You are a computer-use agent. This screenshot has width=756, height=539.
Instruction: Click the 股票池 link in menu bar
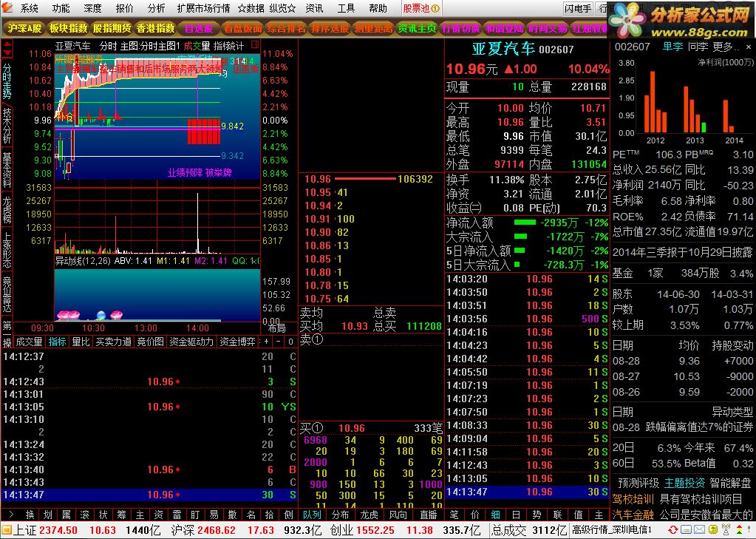click(421, 8)
